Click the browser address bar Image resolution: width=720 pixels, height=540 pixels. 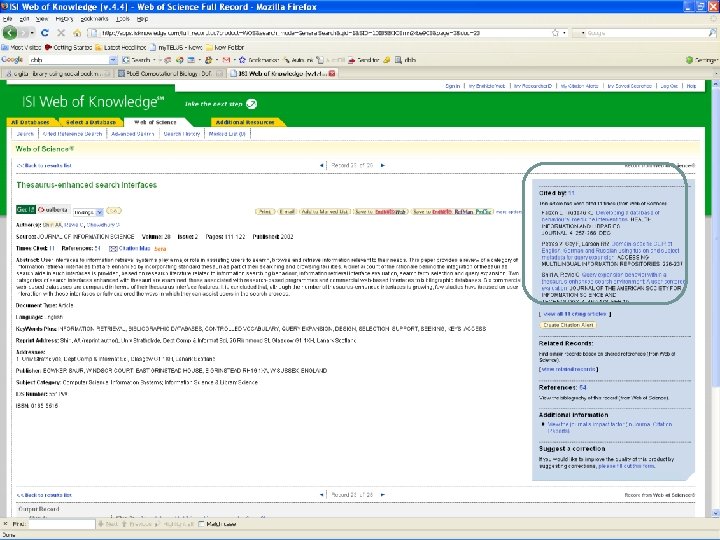(321, 33)
